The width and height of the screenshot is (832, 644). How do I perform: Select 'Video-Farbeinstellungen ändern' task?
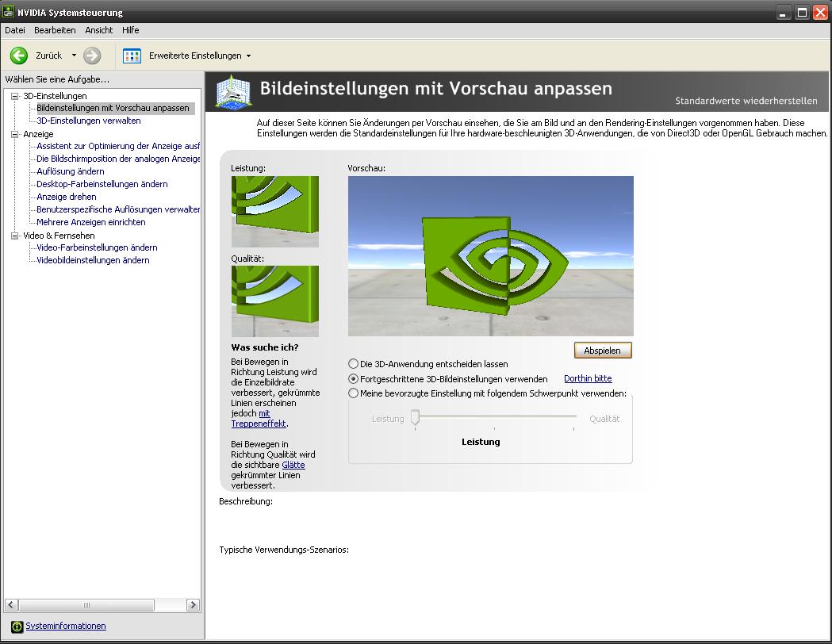point(97,247)
